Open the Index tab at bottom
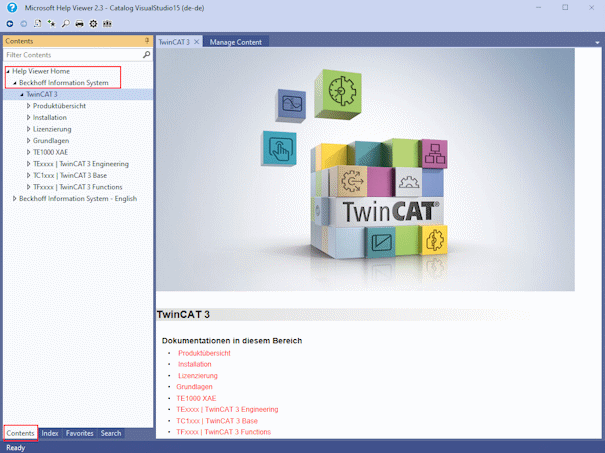605x453 pixels. 50,433
